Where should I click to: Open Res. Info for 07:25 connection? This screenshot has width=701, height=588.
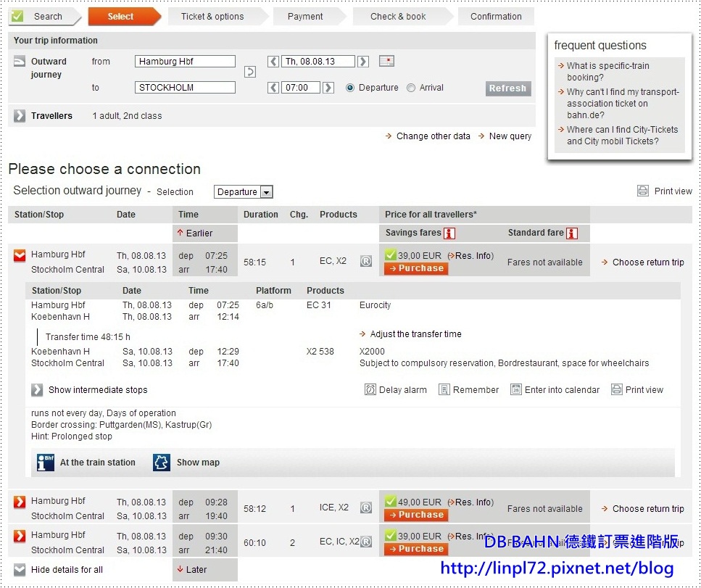tap(470, 256)
